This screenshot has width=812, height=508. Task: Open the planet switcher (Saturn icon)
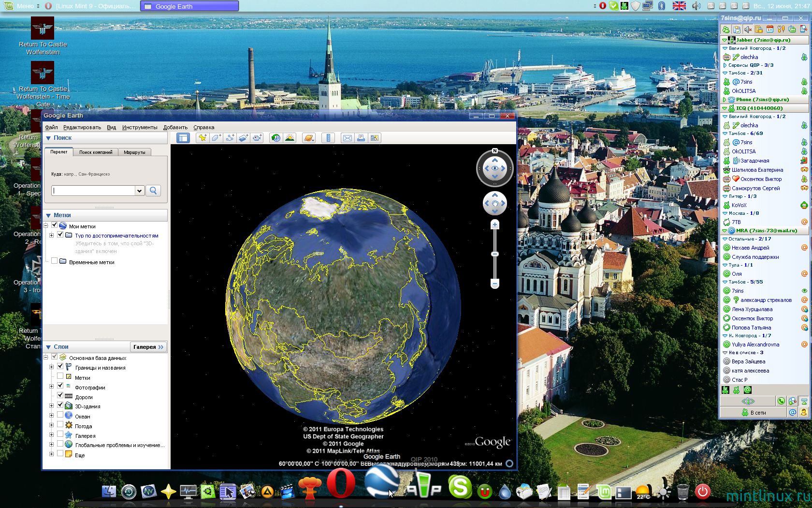click(308, 138)
